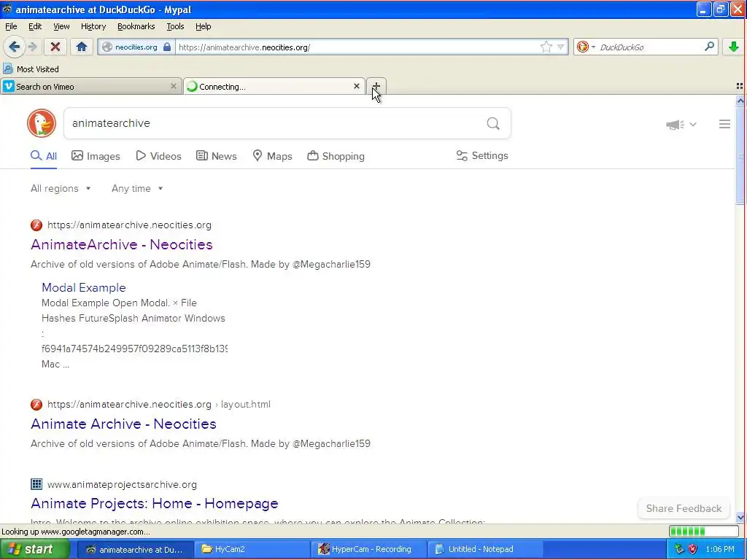Screen dimensions: 747x560
Task: Go back with the Back arrow button
Action: point(14,47)
